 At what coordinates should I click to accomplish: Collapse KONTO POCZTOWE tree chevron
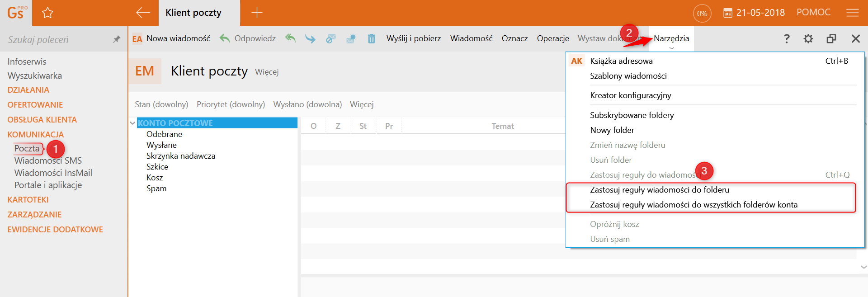coord(132,123)
